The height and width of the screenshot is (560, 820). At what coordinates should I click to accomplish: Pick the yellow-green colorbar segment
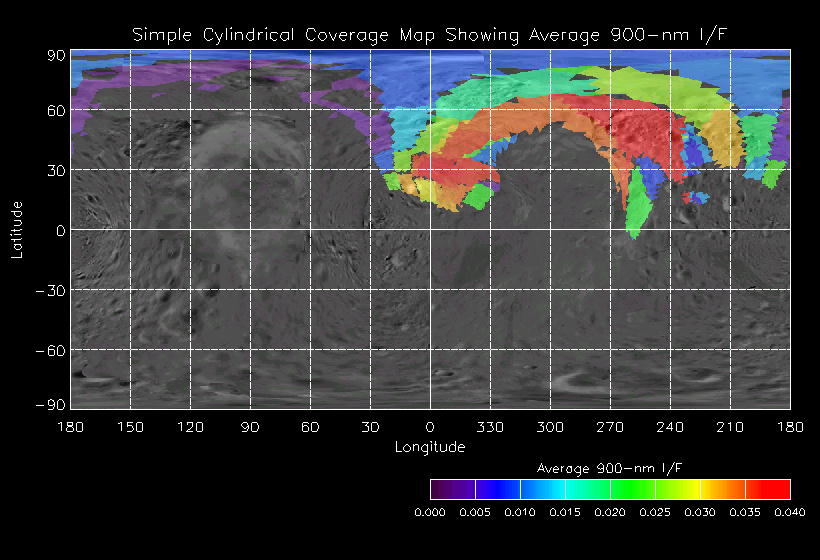[678, 489]
